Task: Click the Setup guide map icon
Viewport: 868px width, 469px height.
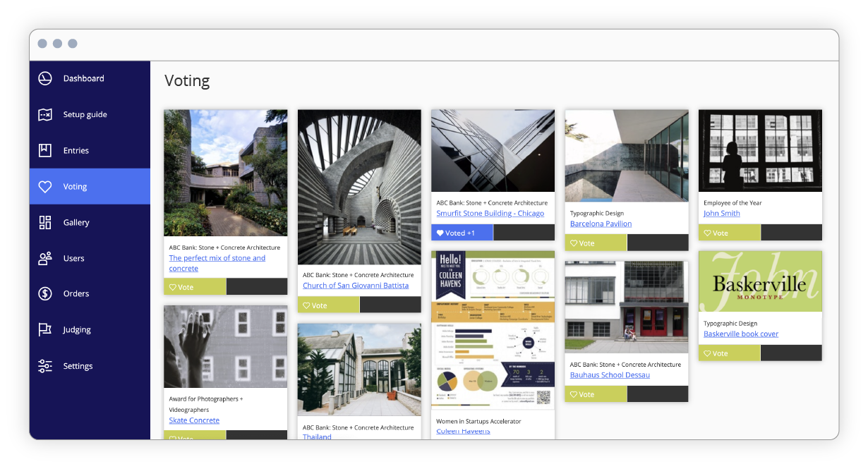Action: point(45,114)
